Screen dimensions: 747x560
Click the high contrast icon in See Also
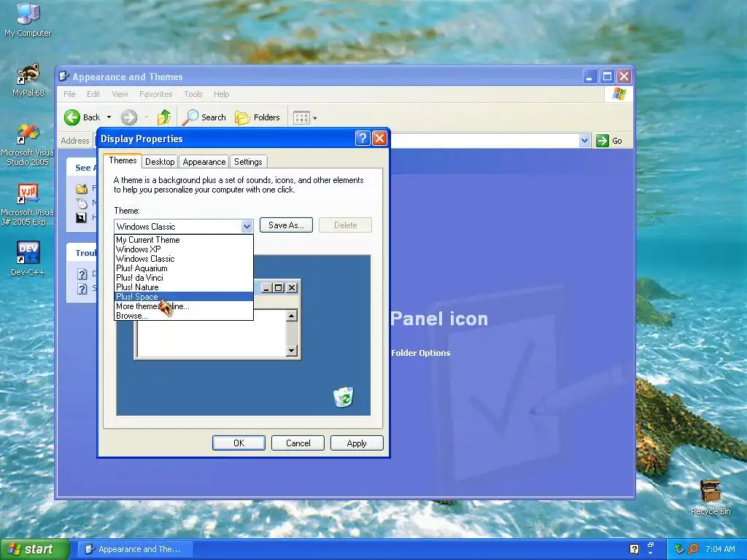[x=82, y=217]
